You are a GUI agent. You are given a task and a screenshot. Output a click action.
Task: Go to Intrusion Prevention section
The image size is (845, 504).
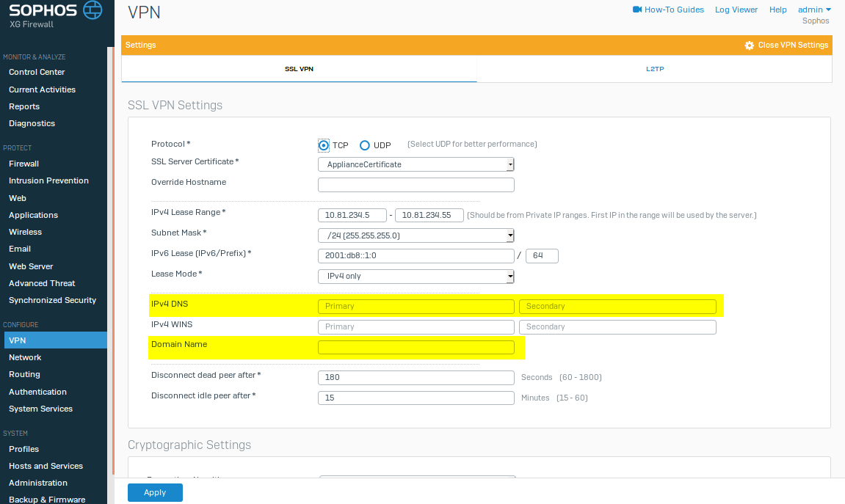click(48, 180)
